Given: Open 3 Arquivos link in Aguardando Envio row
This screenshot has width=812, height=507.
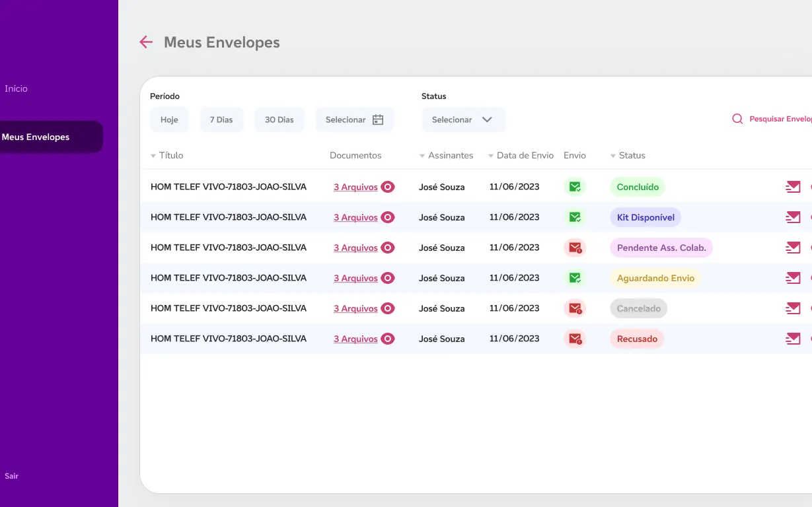Looking at the screenshot, I should (355, 278).
